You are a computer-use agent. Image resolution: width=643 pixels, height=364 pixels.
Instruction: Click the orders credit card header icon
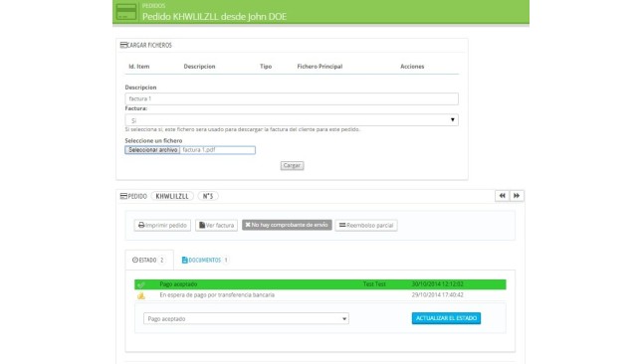coord(125,12)
